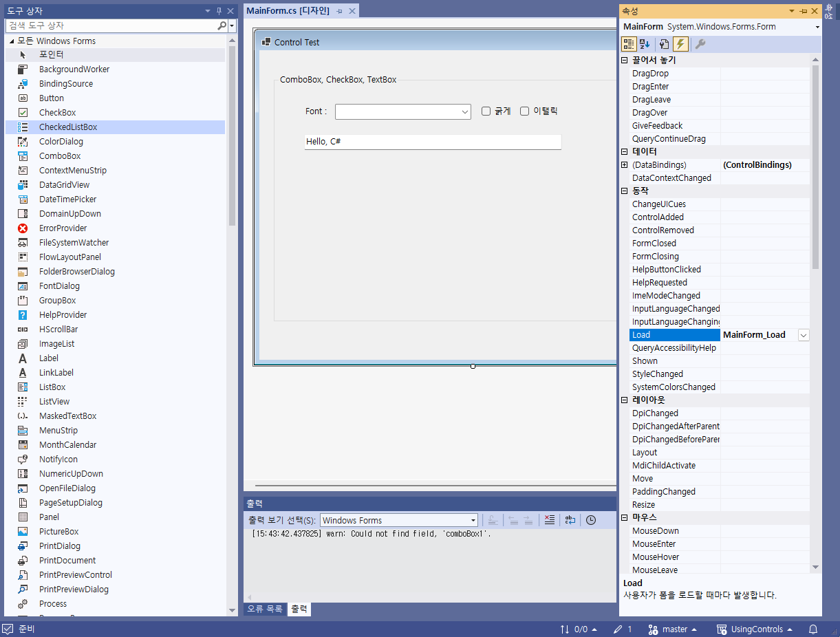Open the Properties window options menu arrow
The width and height of the screenshot is (840, 637).
tap(792, 11)
